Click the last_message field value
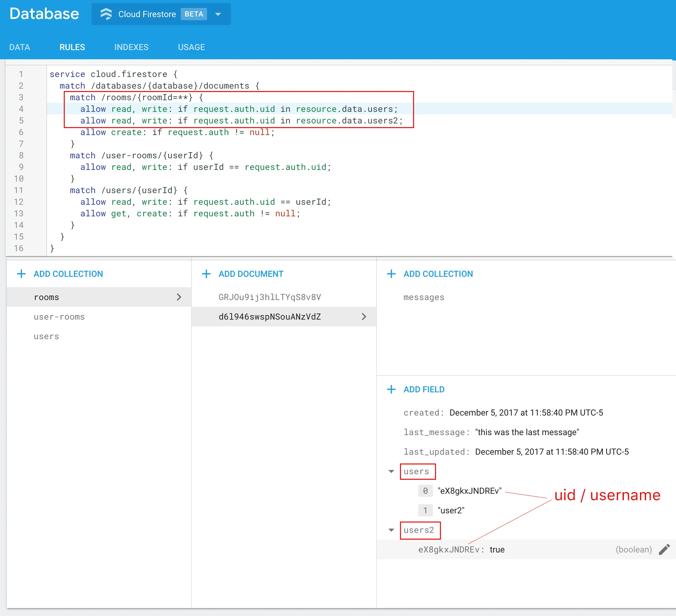The width and height of the screenshot is (676, 616). [527, 432]
